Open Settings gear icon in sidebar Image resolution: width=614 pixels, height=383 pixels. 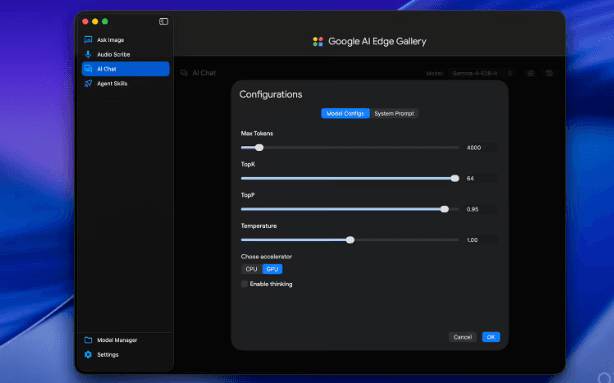[88, 354]
